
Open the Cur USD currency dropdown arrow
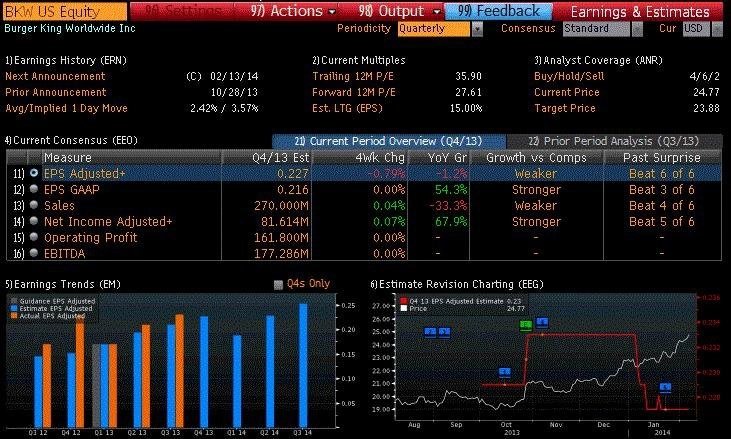[717, 29]
